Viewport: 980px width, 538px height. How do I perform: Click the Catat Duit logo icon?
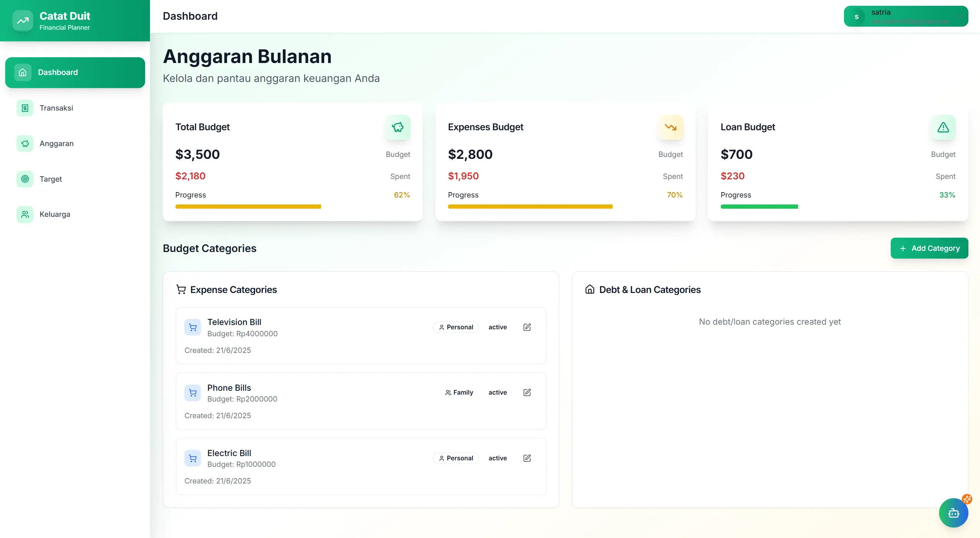tap(23, 20)
